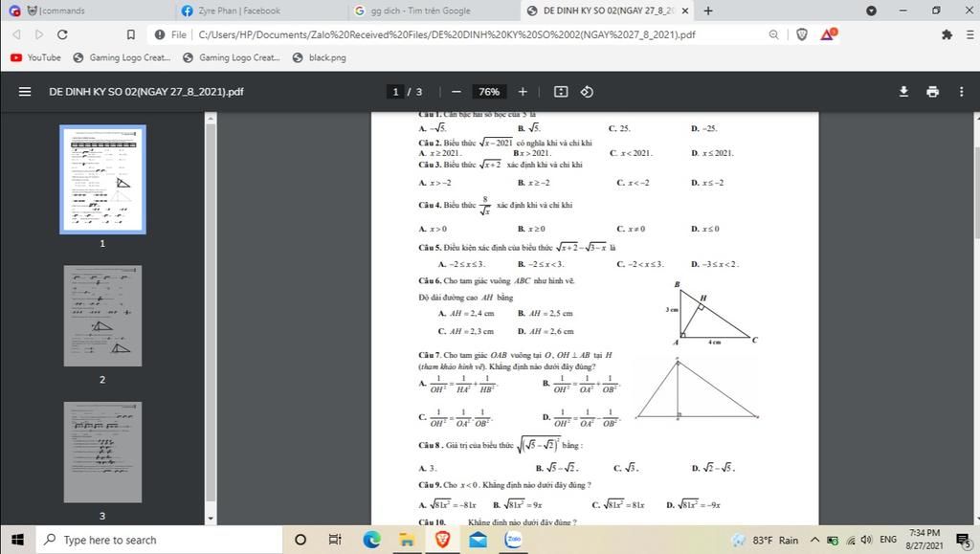Click the PDF title DE DINH KY SO 02

pyautogui.click(x=146, y=92)
